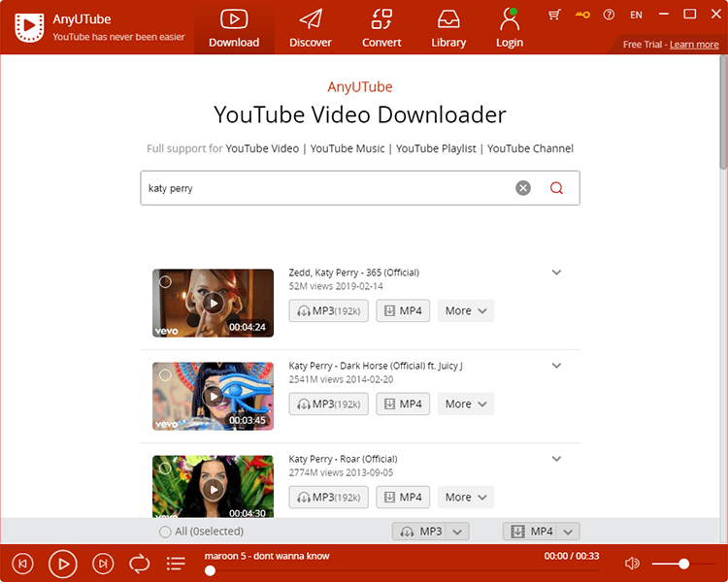The image size is (728, 582).
Task: Select the Zedd 365 video radio circle
Action: [165, 281]
